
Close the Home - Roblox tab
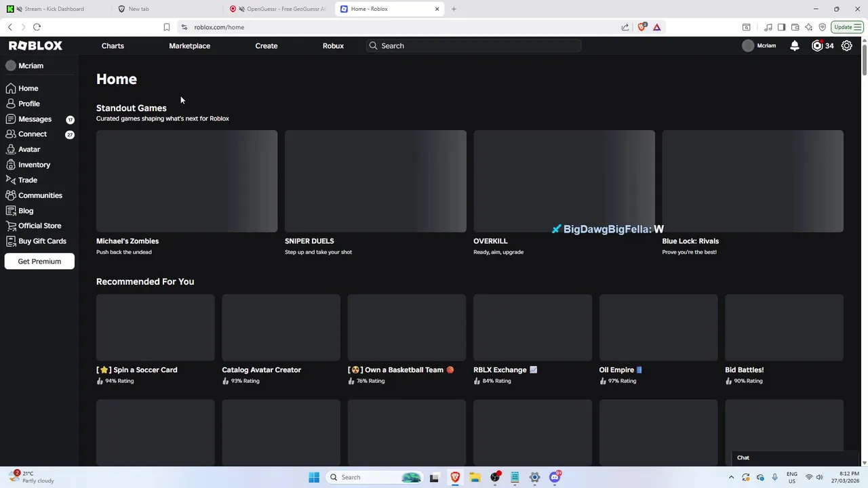[437, 9]
